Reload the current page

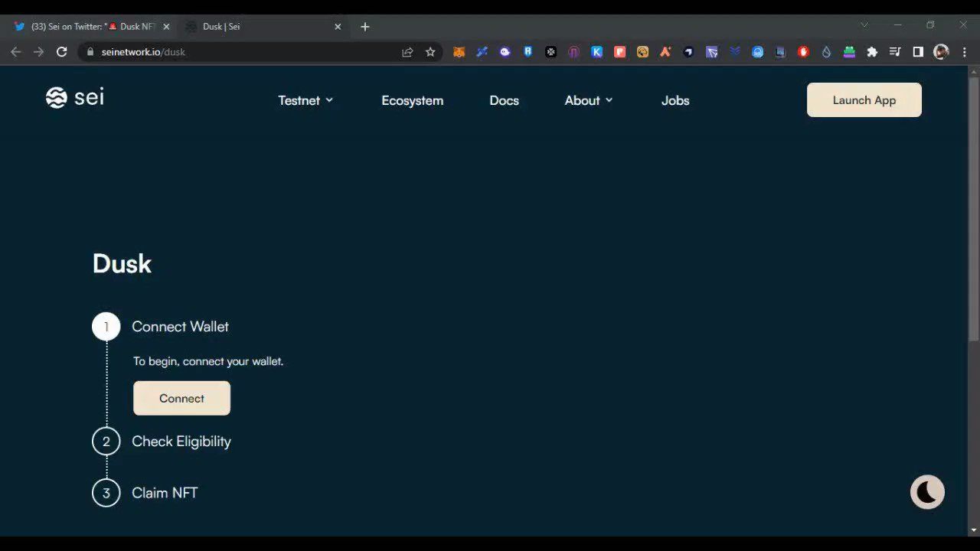tap(62, 52)
